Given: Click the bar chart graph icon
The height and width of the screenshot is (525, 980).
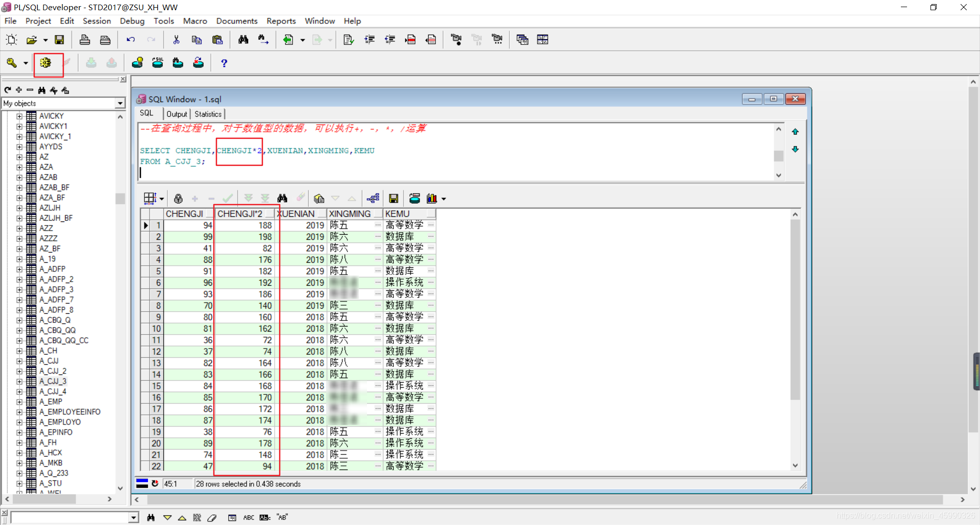Looking at the screenshot, I should (432, 198).
